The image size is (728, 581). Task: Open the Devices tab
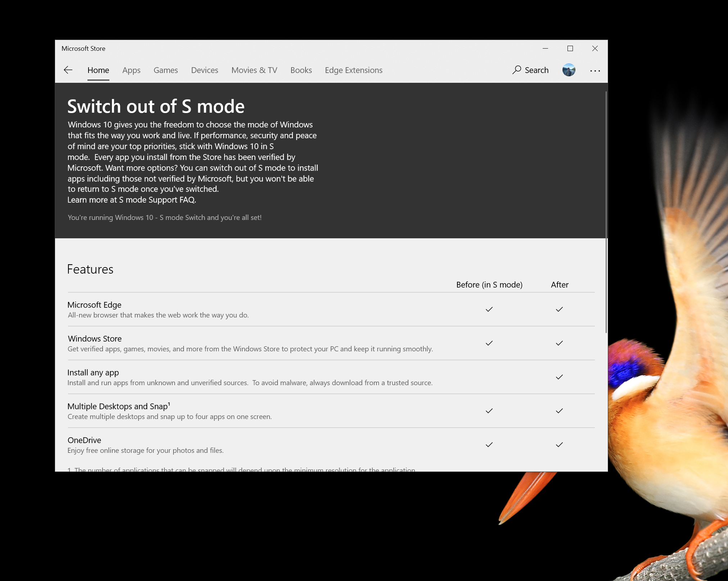(x=204, y=70)
